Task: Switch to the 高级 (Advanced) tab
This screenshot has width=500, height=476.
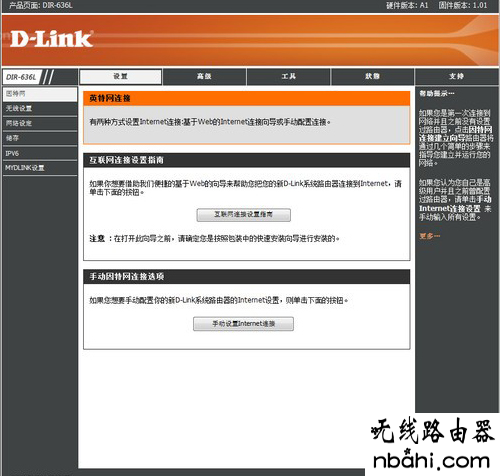Action: tap(204, 77)
